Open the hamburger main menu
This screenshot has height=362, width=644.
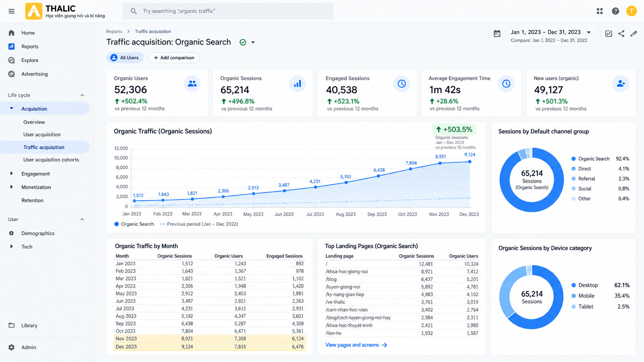pos(12,11)
